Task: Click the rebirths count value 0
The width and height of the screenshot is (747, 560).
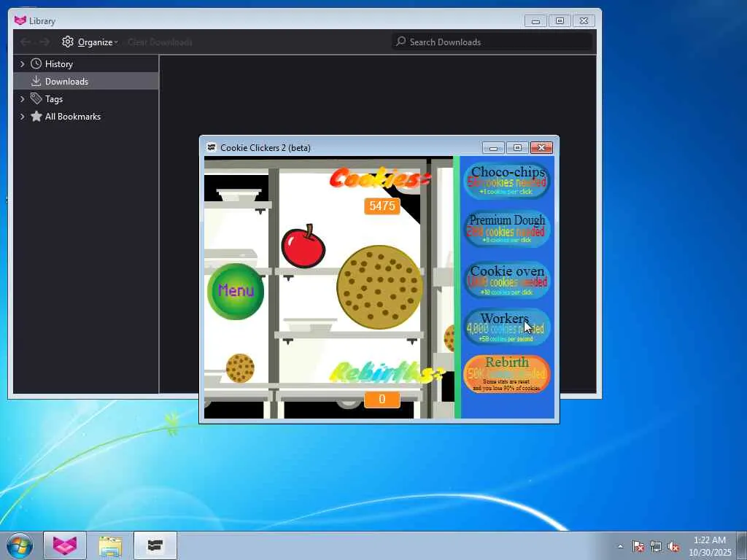Action: pyautogui.click(x=382, y=399)
